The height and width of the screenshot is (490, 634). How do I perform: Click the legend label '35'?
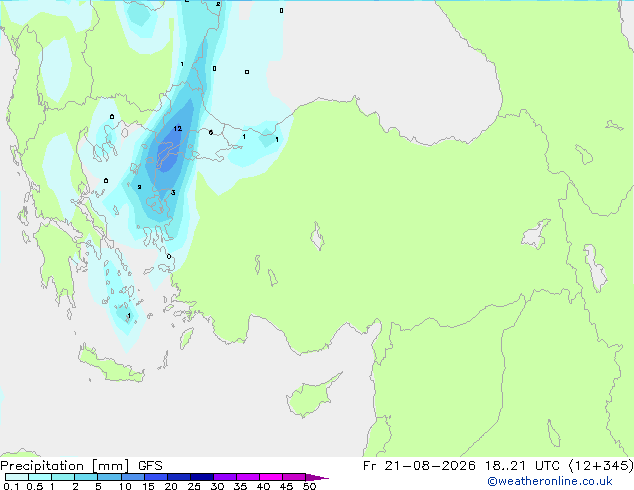pyautogui.click(x=240, y=486)
